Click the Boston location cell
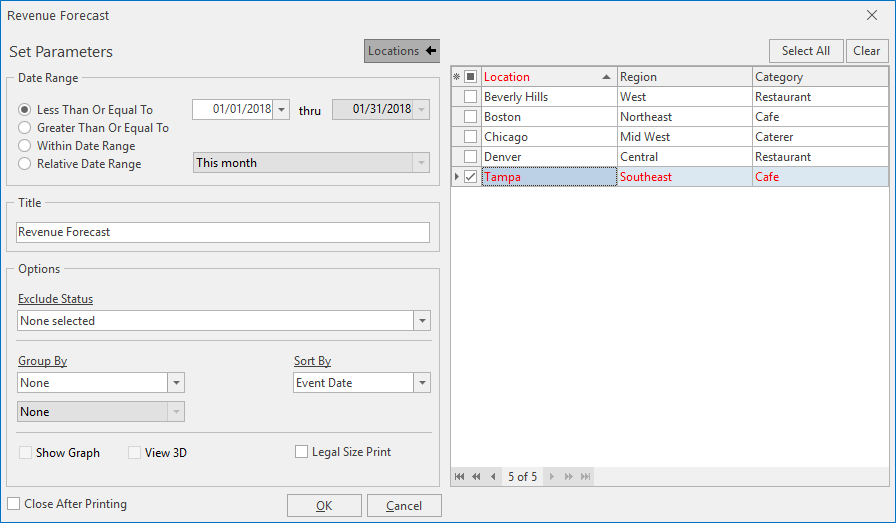Screen dimensions: 896x523 pyautogui.click(x=549, y=117)
